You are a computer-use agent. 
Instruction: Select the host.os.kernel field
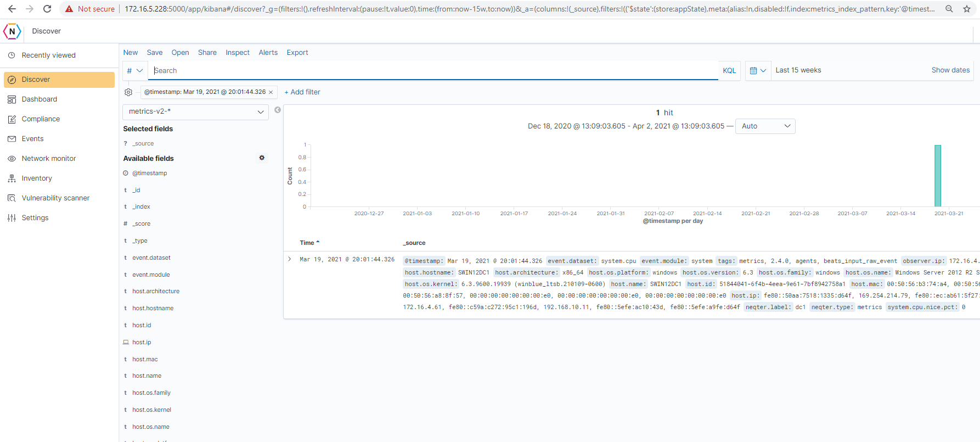pyautogui.click(x=151, y=410)
